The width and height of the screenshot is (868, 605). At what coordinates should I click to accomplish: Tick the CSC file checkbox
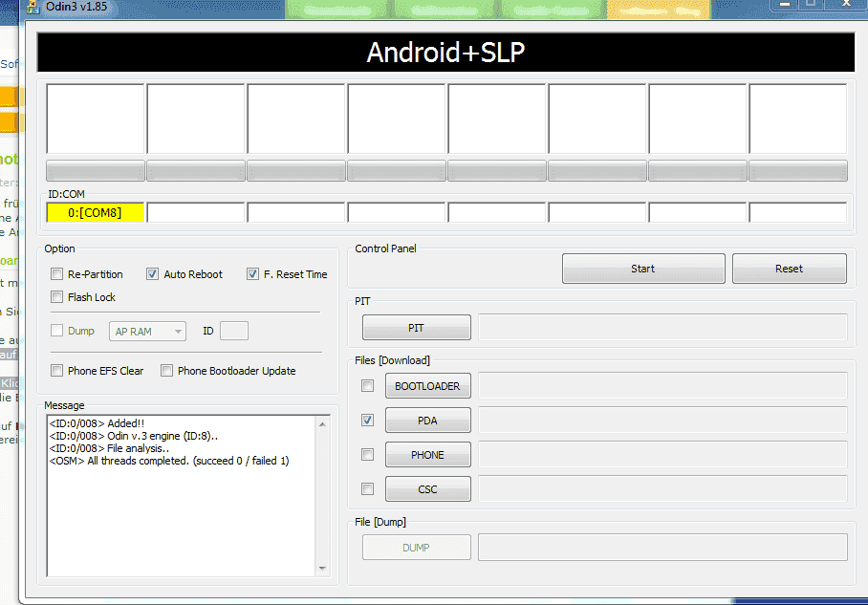tap(367, 488)
